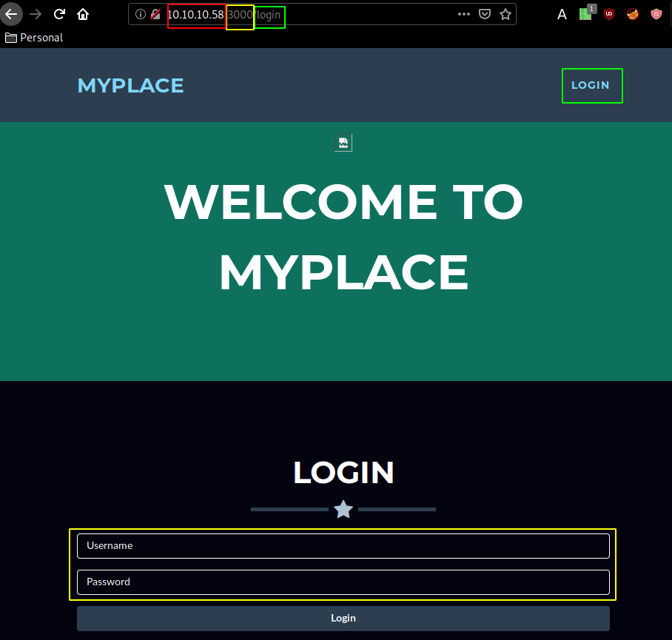Click the green extension icon with badge
Image resolution: width=672 pixels, height=640 pixels.
585,13
